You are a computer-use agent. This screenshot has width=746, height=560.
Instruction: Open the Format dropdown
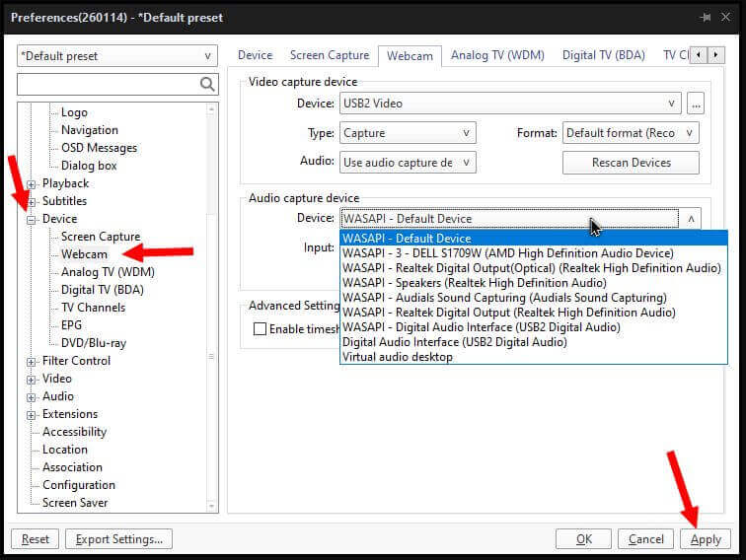coord(631,133)
